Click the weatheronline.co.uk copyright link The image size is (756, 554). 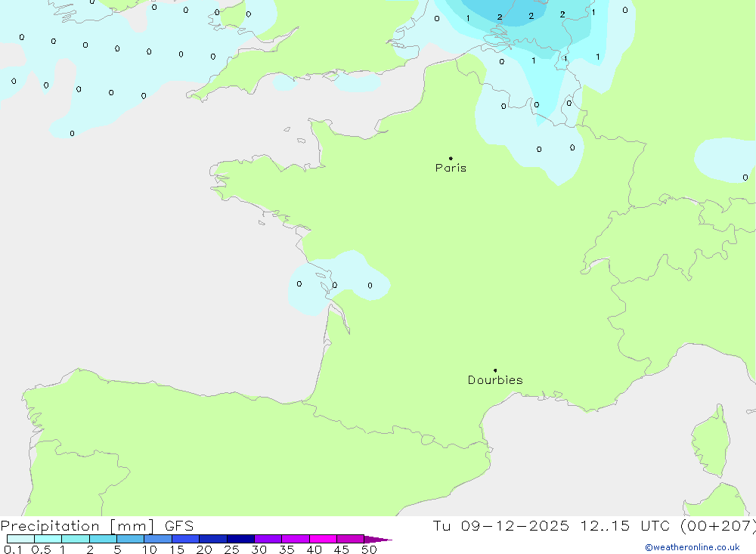[692, 547]
